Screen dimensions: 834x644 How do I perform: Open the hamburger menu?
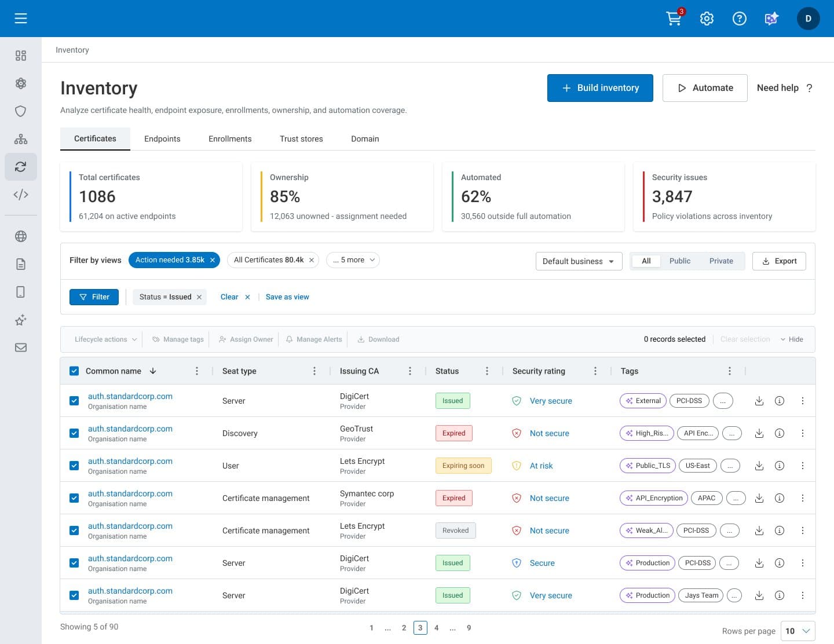[x=21, y=19]
